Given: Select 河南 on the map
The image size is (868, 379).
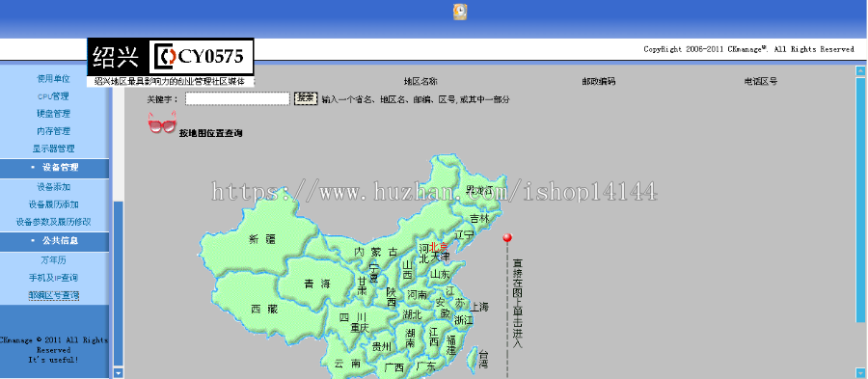Looking at the screenshot, I should click(418, 295).
